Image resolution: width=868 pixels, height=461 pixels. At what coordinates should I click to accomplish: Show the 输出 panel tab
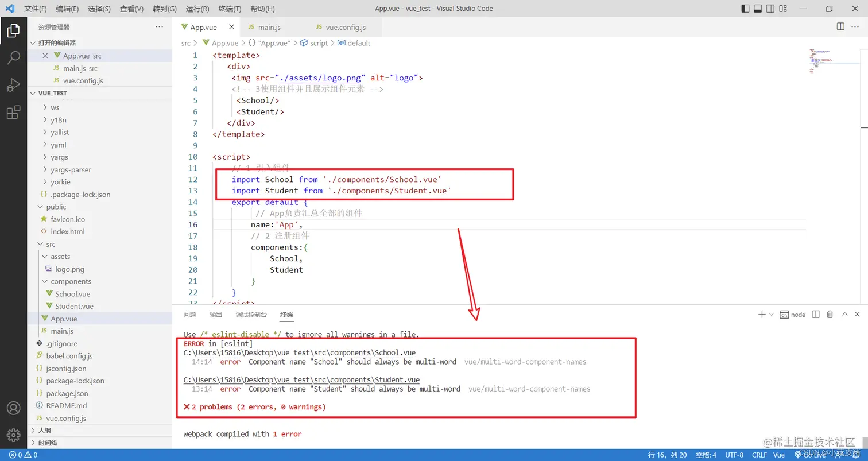click(216, 315)
